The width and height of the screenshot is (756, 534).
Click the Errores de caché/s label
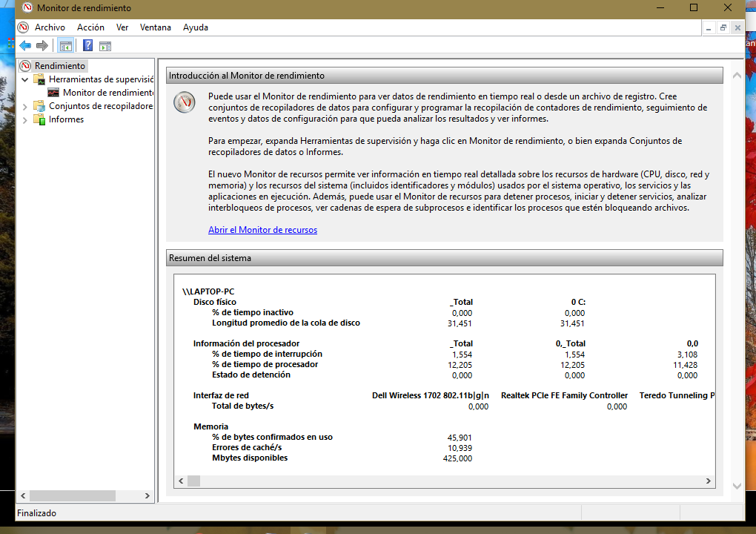[247, 448]
